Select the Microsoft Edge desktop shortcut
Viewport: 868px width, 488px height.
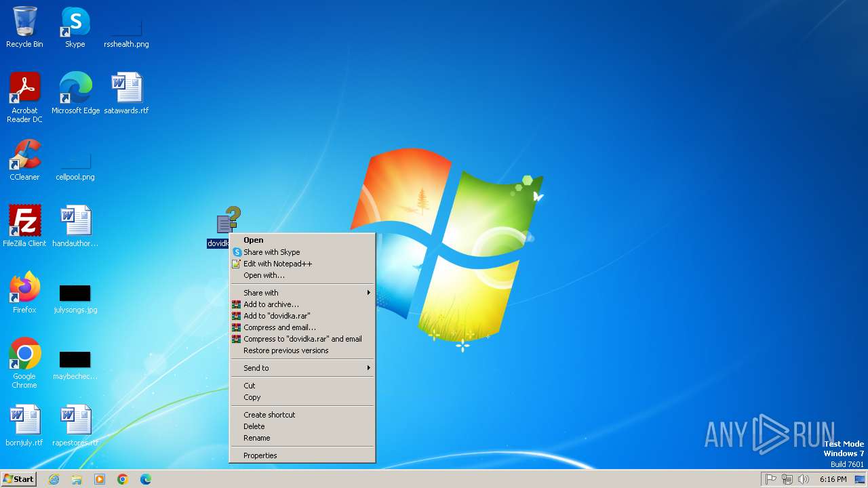75,94
